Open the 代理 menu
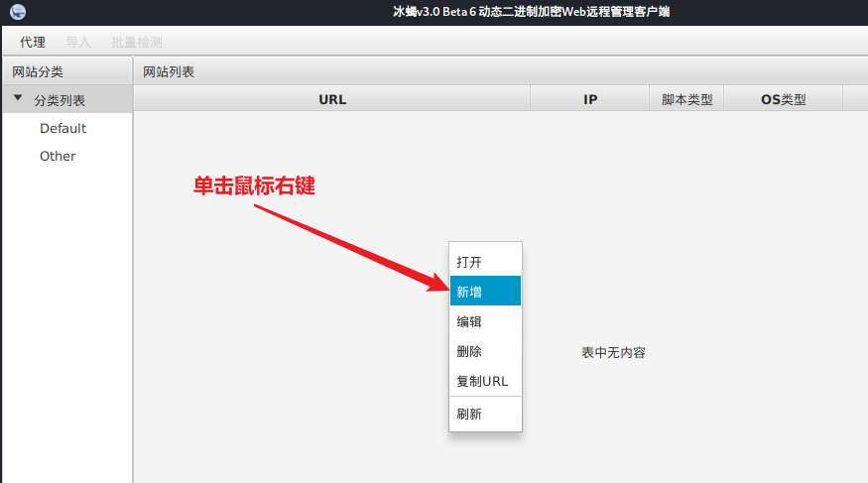The image size is (868, 483). click(33, 42)
